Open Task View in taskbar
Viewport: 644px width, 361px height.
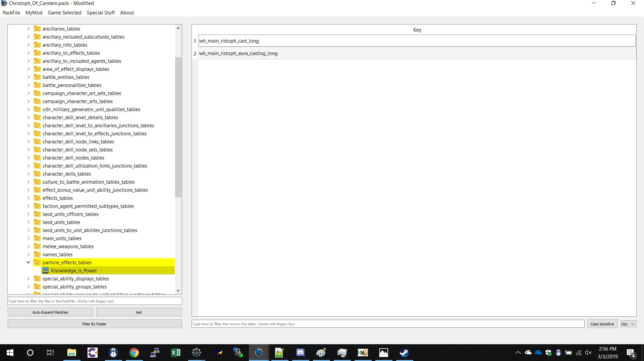pyautogui.click(x=50, y=353)
